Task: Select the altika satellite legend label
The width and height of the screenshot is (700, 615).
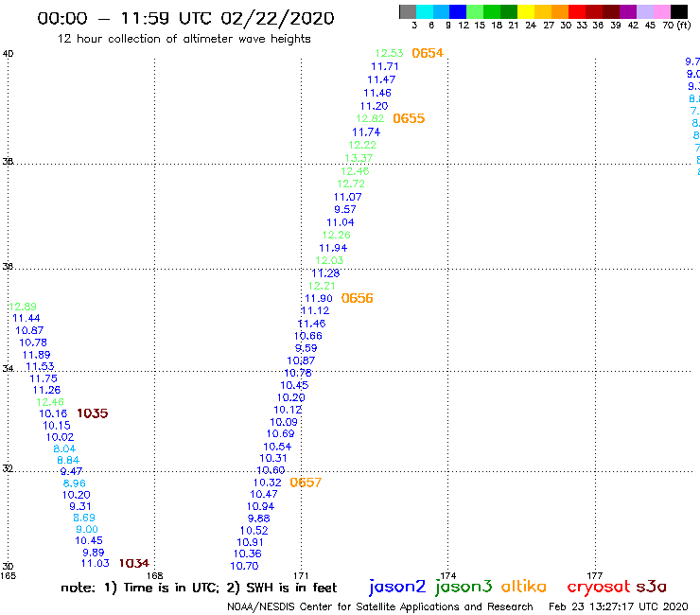Action: (x=523, y=587)
